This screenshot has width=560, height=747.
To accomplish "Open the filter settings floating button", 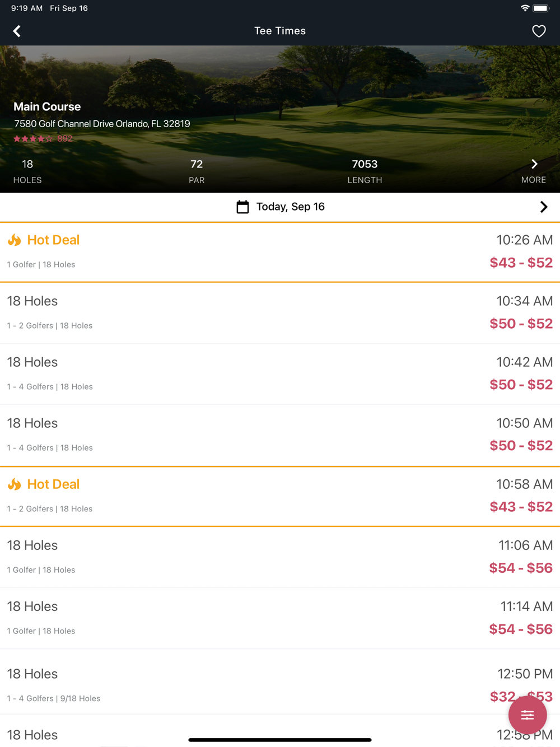I will click(527, 715).
